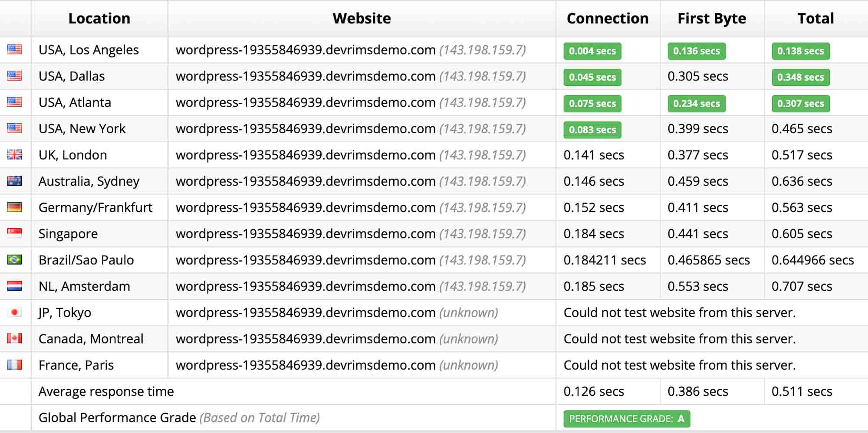
Task: Select the Germany flag icon for Frankfurt
Action: click(x=15, y=207)
